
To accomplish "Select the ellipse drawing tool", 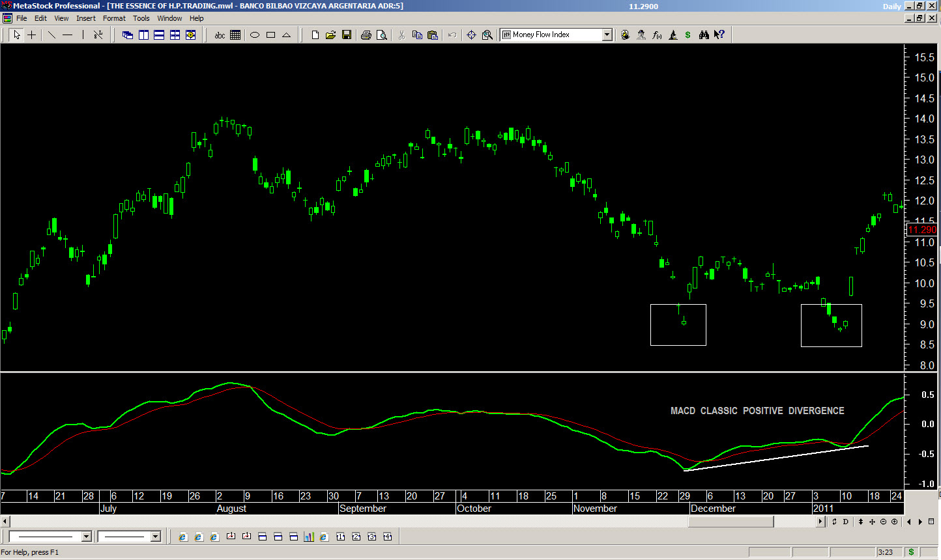I will 255,35.
